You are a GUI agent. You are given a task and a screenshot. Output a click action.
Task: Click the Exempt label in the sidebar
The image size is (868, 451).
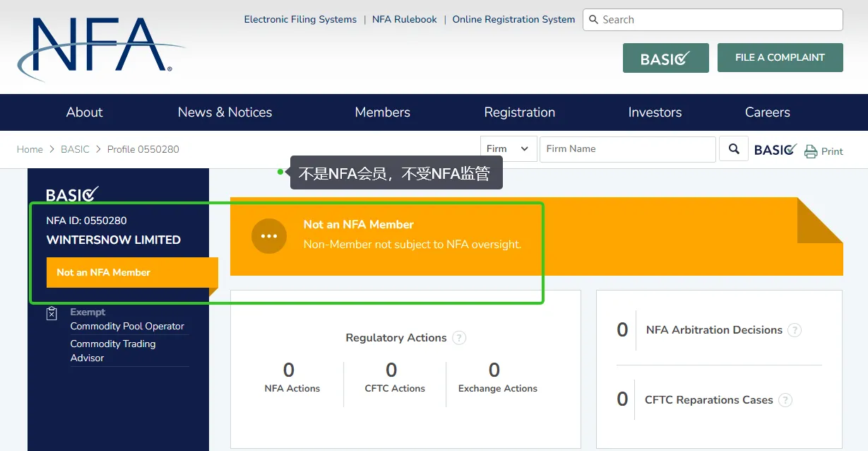(x=88, y=312)
